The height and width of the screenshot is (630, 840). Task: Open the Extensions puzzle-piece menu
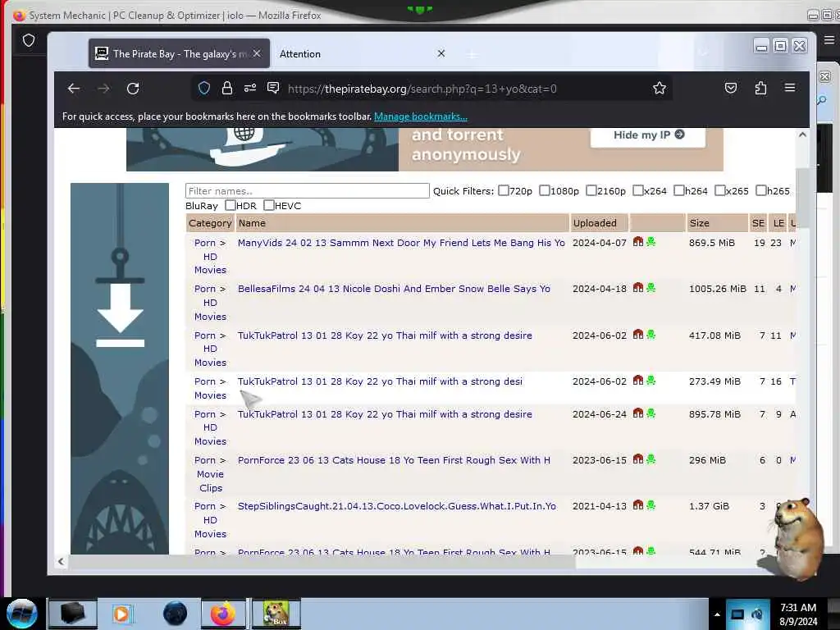[x=760, y=88]
